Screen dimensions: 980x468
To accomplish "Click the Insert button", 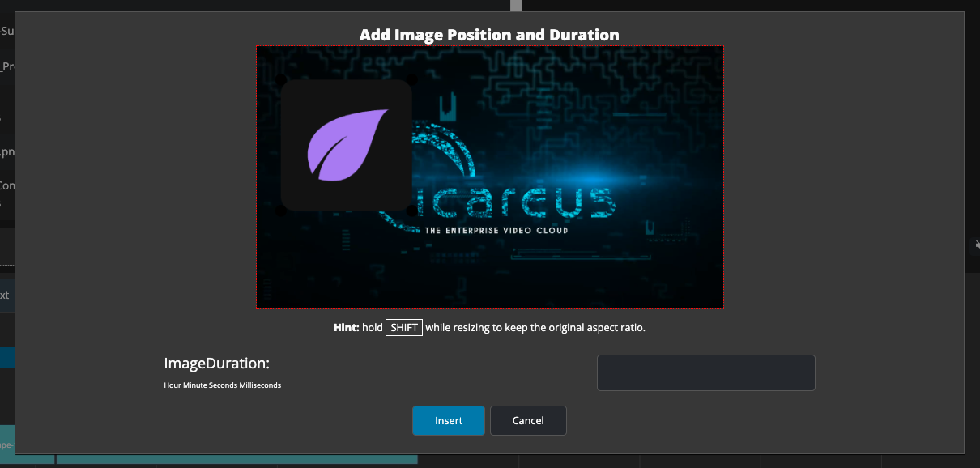I will pos(448,420).
